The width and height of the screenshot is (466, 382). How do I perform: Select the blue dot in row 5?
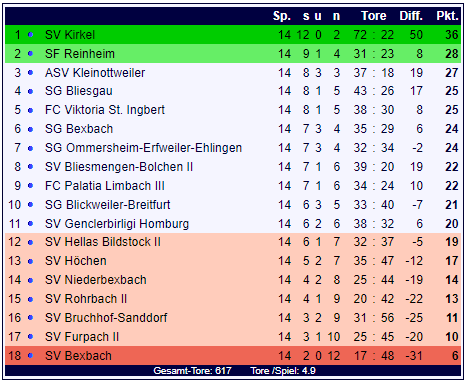click(x=30, y=110)
